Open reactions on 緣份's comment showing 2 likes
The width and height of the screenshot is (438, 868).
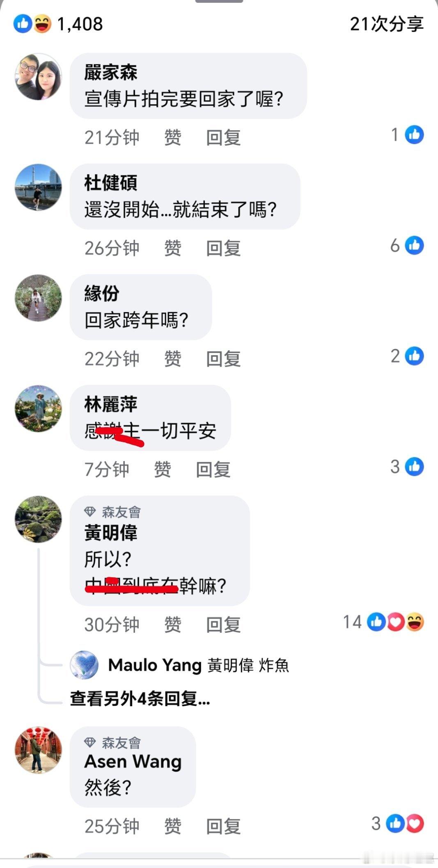pyautogui.click(x=414, y=356)
